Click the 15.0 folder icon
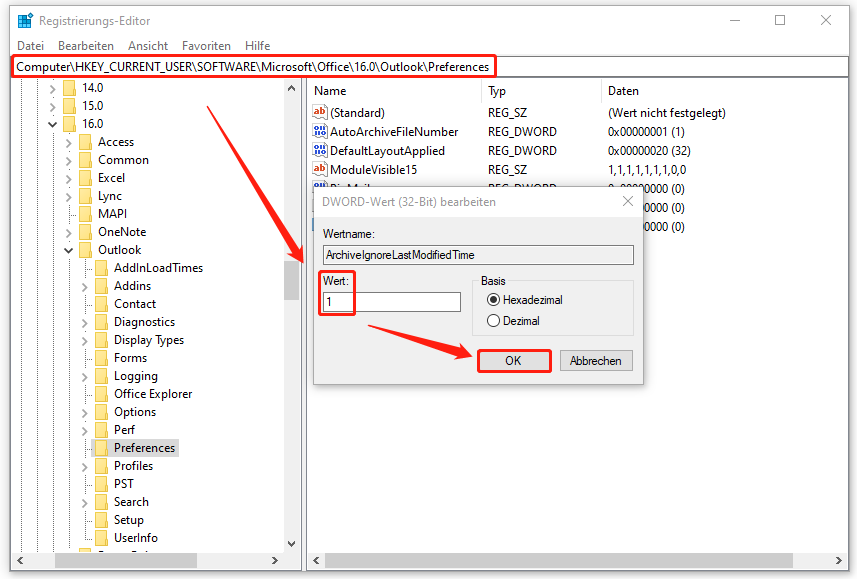This screenshot has width=857, height=579. 69,106
